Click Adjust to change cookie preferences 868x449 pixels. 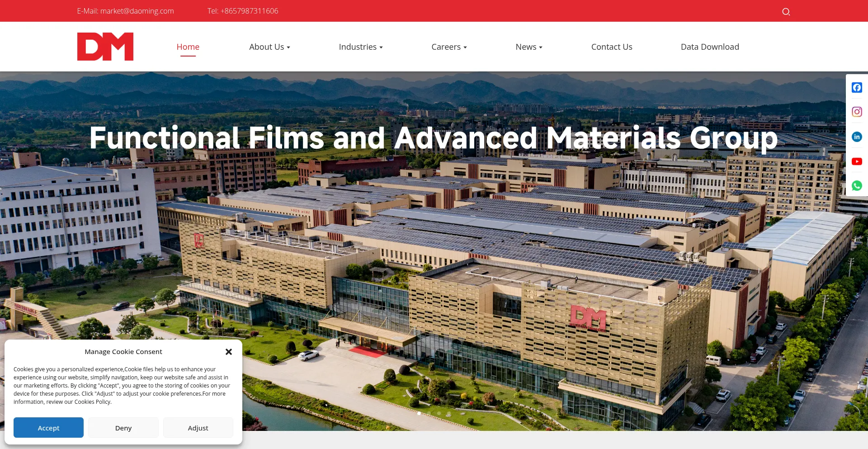click(x=198, y=428)
